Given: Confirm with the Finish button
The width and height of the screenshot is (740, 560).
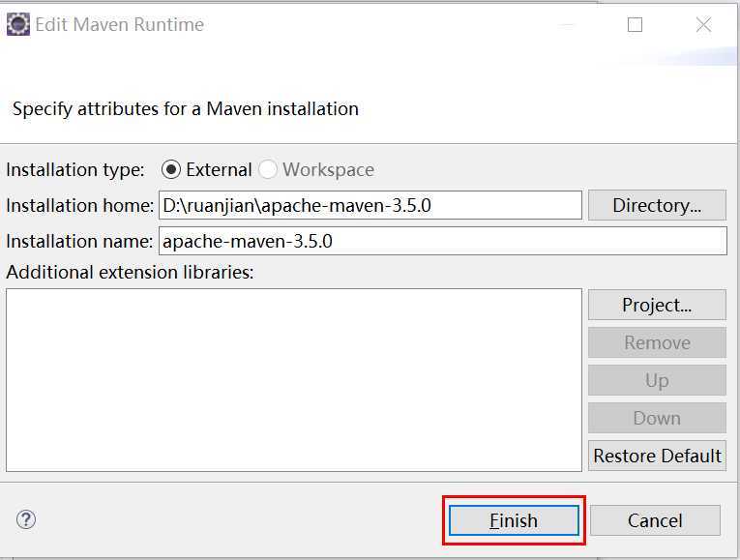Looking at the screenshot, I should [514, 520].
